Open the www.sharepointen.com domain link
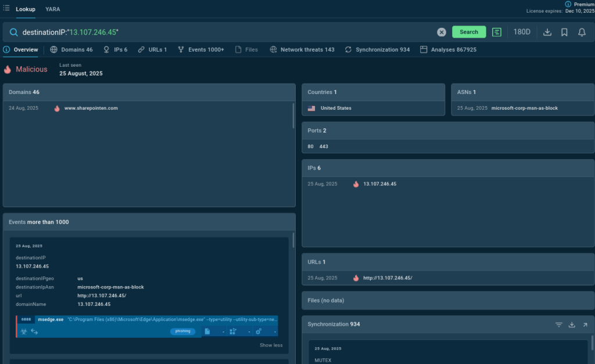The image size is (595, 364). point(91,109)
